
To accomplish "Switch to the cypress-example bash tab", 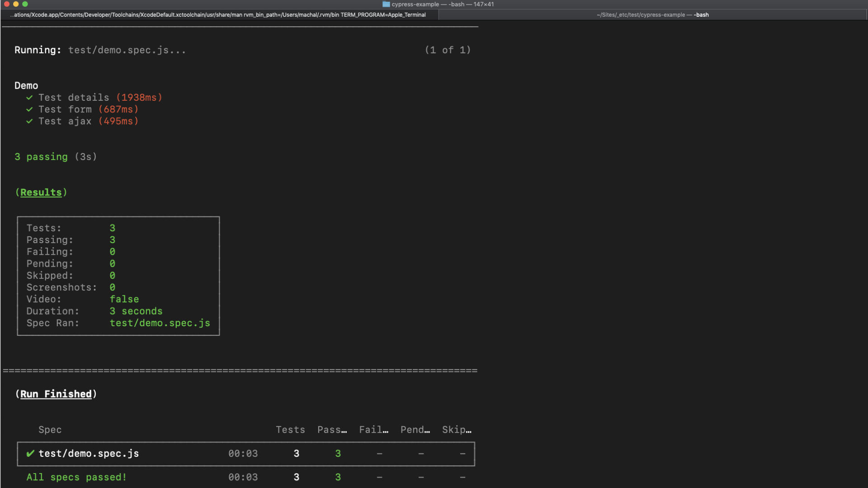I will (652, 15).
